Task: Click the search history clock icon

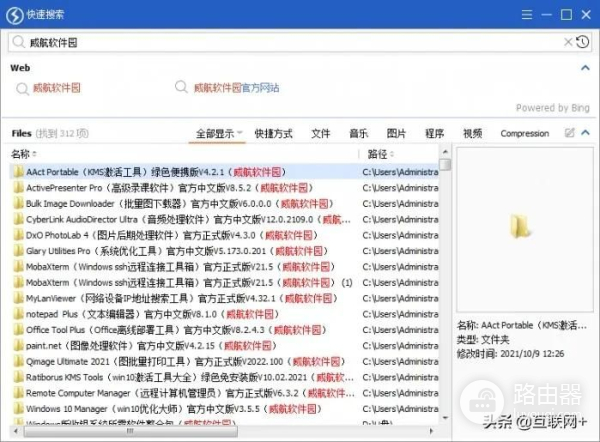Action: (583, 42)
